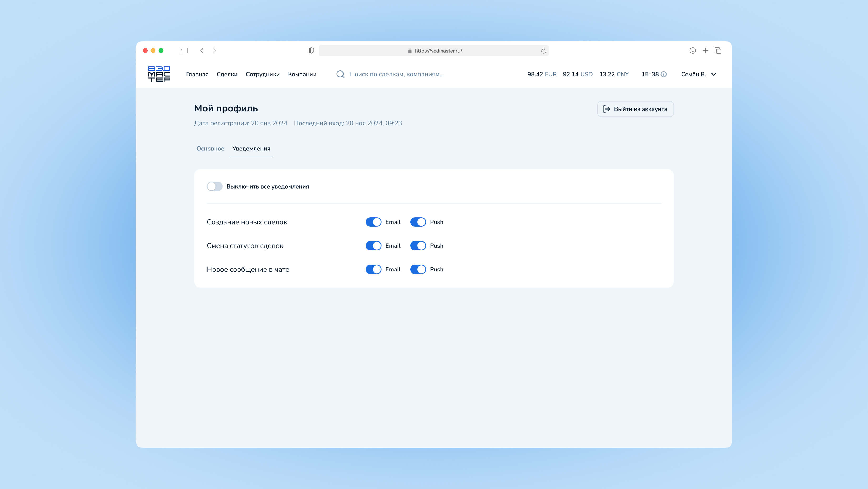Expand the Семён В. user menu

[699, 74]
